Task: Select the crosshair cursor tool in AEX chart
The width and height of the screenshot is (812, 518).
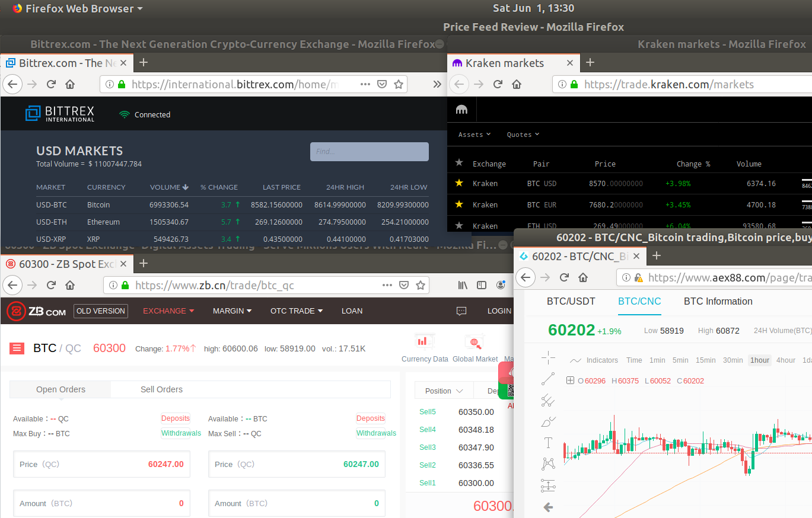Action: tap(548, 357)
